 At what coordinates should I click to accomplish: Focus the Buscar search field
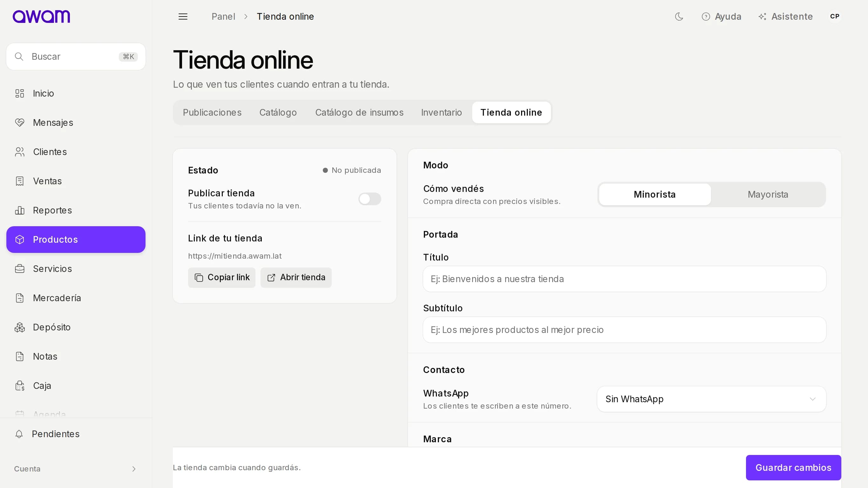[76, 57]
